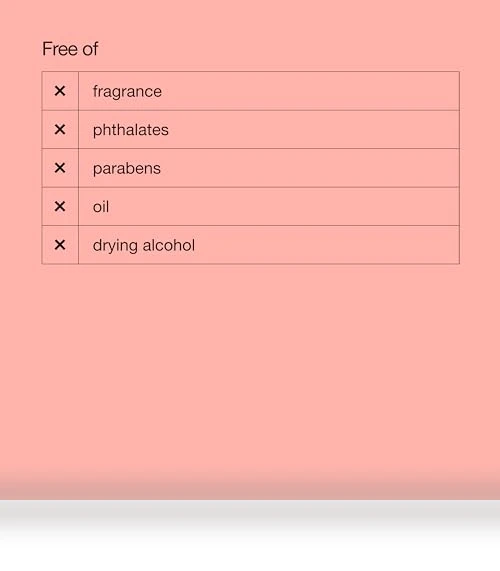Click the pink area above Free of heading

click(x=250, y=18)
